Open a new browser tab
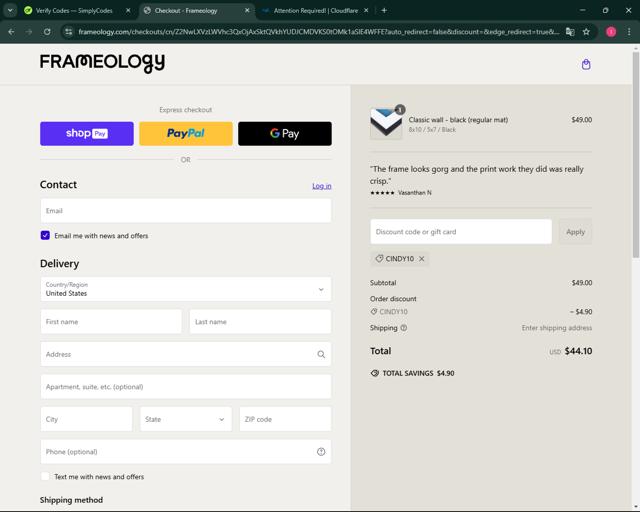The height and width of the screenshot is (512, 640). click(x=384, y=11)
